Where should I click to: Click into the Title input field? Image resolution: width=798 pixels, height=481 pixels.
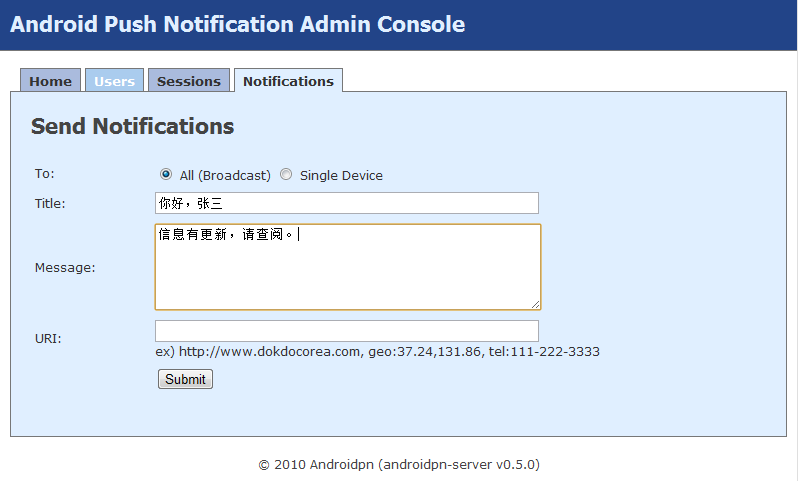(x=346, y=203)
